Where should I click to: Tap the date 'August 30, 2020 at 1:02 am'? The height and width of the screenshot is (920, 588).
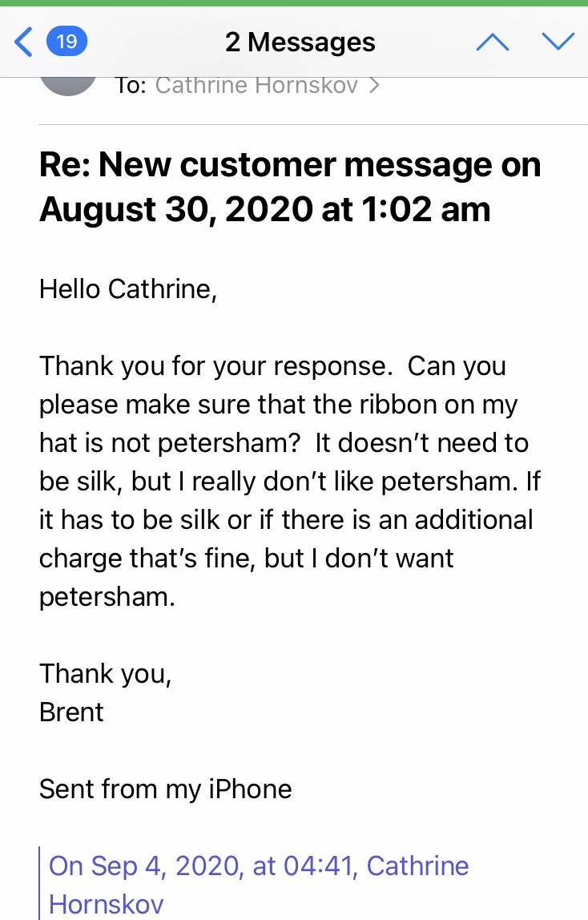[x=265, y=209]
